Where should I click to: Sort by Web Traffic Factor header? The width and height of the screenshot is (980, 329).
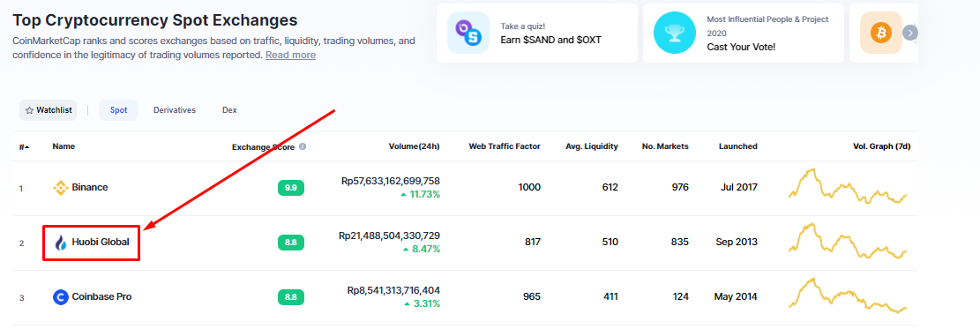click(505, 146)
